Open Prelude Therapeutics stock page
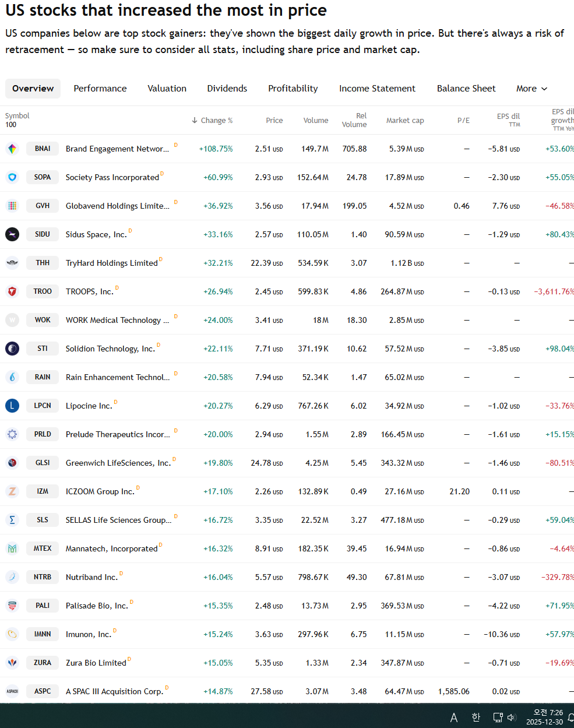 click(118, 434)
